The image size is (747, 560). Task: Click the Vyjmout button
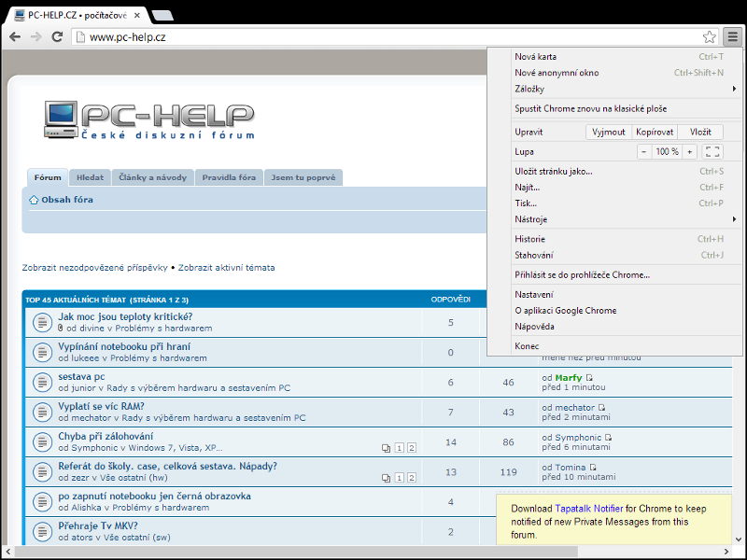609,132
